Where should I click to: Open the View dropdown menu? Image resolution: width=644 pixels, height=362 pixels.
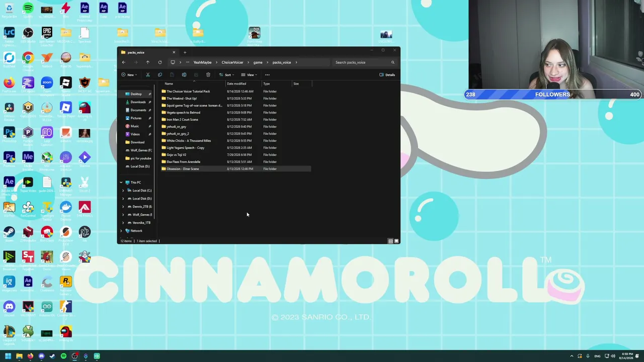[x=249, y=75]
